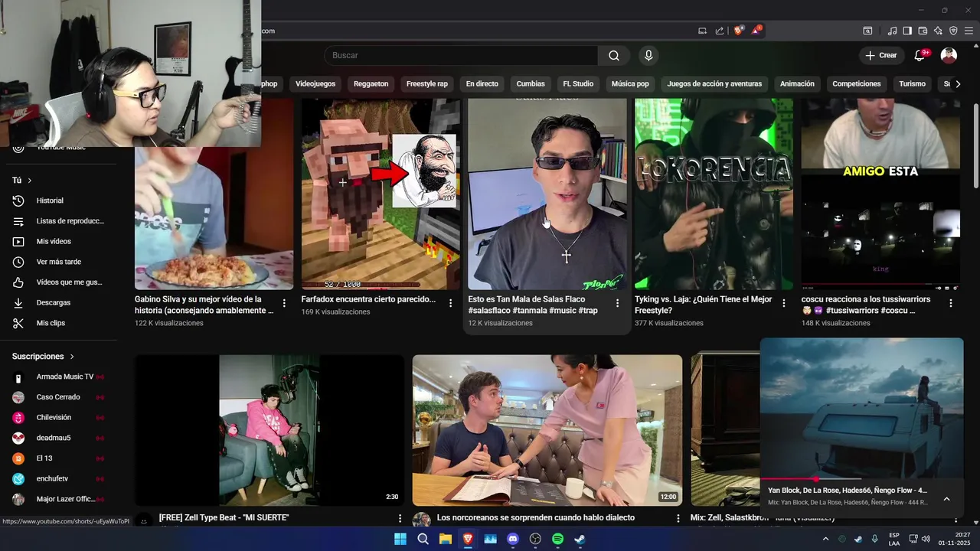This screenshot has width=980, height=551.
Task: Select the Videojuegos chip
Action: pos(315,83)
